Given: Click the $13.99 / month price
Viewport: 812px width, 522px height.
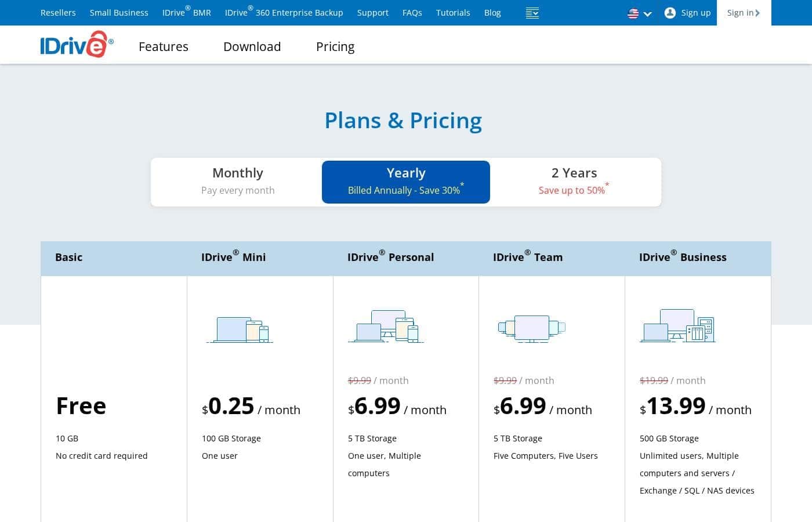Looking at the screenshot, I should click(x=695, y=406).
